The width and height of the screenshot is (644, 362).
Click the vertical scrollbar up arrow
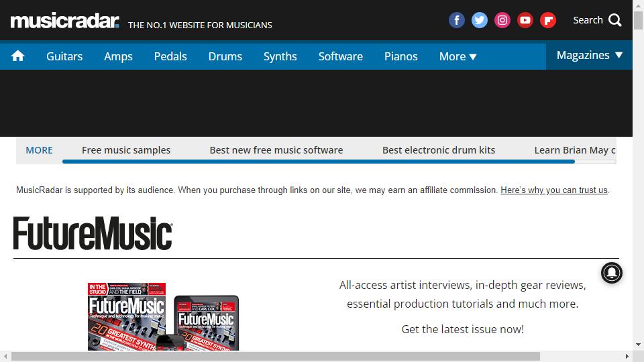pos(638,6)
